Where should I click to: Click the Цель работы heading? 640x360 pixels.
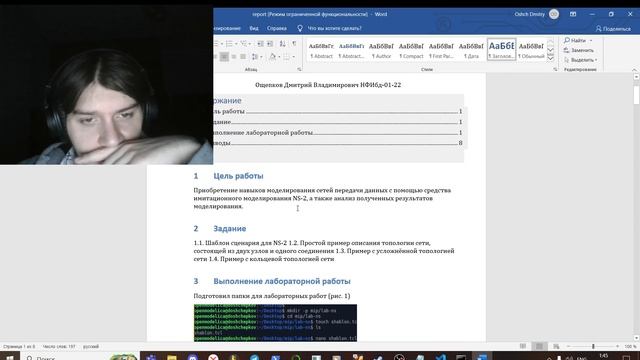point(238,176)
